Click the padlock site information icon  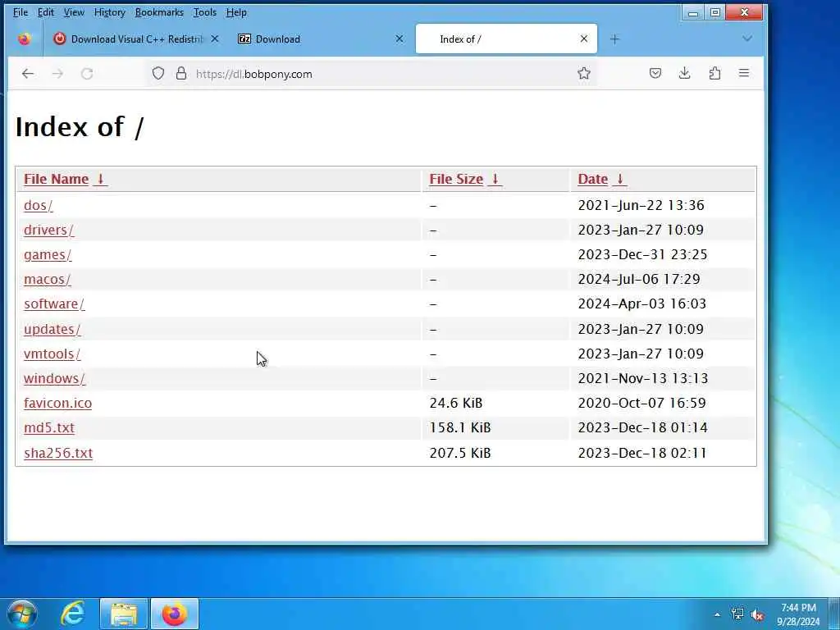181,73
